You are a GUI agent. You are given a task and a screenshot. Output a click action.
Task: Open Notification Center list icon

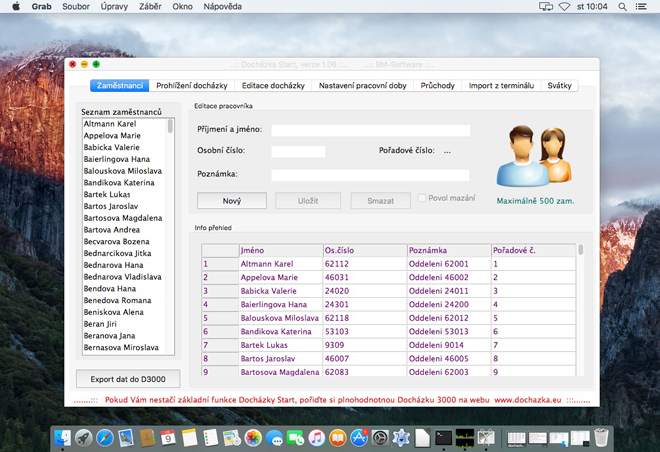pos(641,6)
